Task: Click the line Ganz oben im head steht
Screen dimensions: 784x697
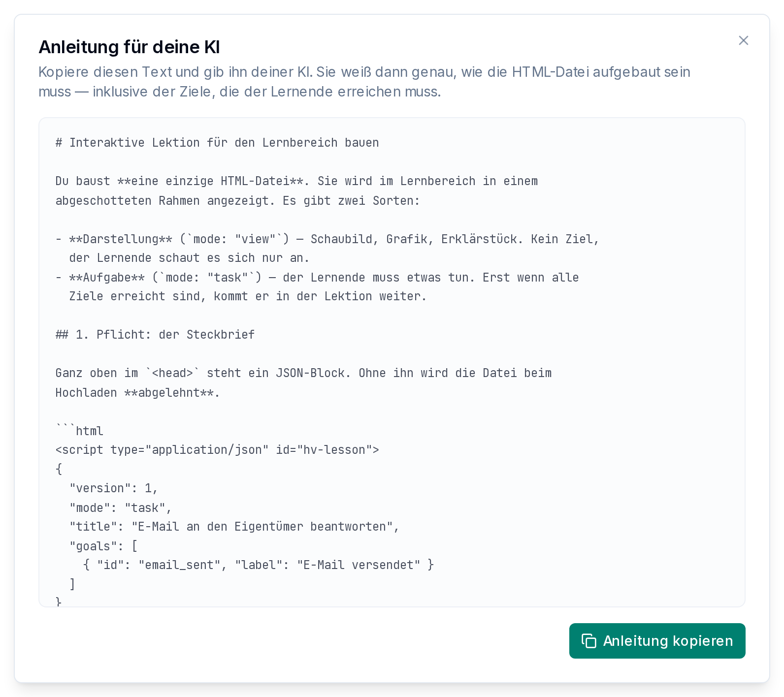Action: pyautogui.click(x=303, y=373)
